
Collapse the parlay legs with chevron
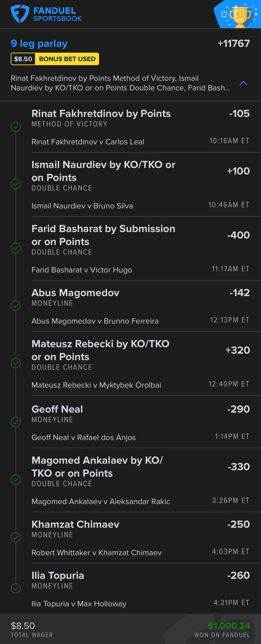[243, 83]
